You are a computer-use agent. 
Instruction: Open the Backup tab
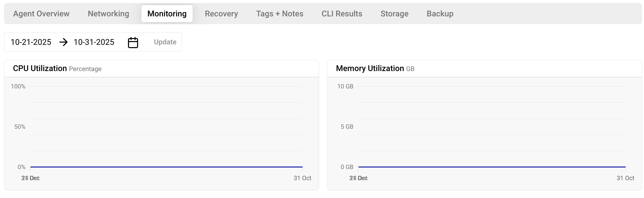(440, 14)
